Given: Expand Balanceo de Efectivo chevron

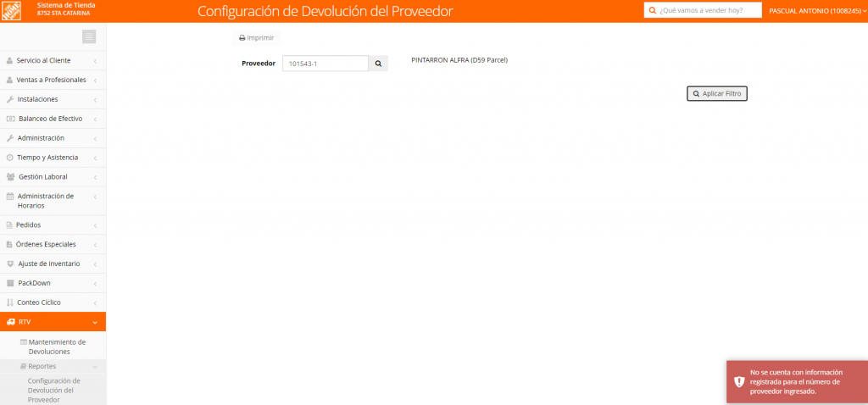Looking at the screenshot, I should [95, 119].
